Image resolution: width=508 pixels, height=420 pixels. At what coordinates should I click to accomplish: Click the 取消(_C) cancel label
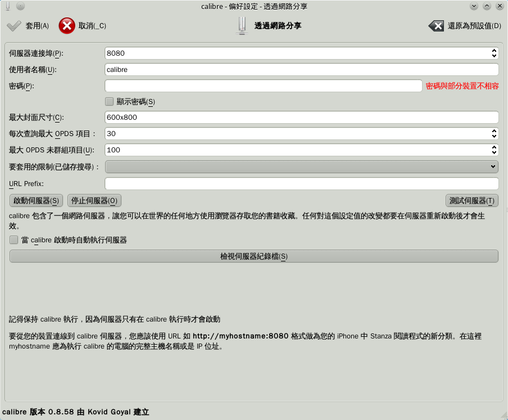pyautogui.click(x=92, y=26)
